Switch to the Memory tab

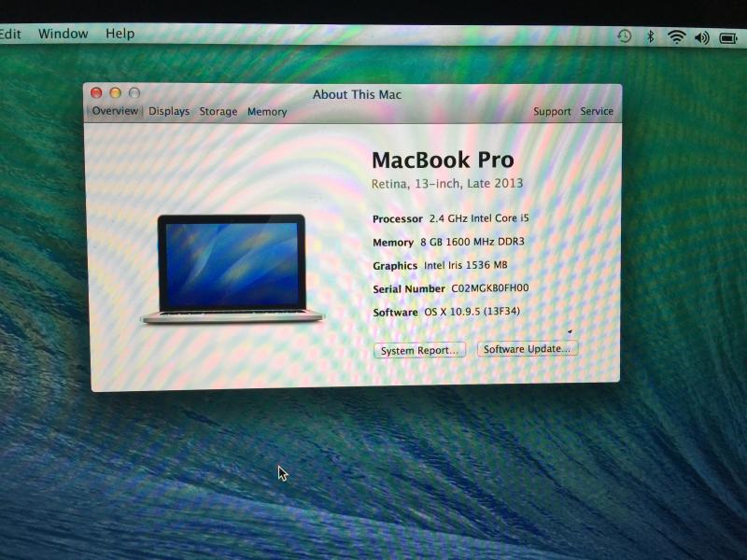tap(267, 112)
